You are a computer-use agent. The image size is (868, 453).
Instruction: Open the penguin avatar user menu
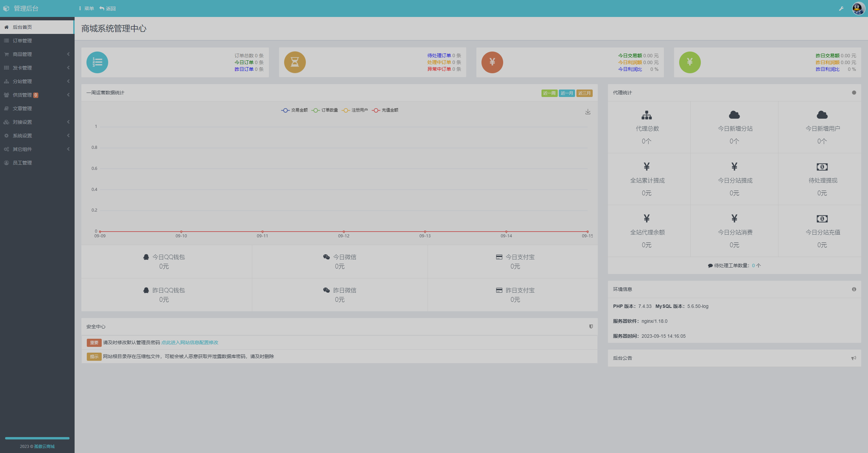tap(858, 8)
